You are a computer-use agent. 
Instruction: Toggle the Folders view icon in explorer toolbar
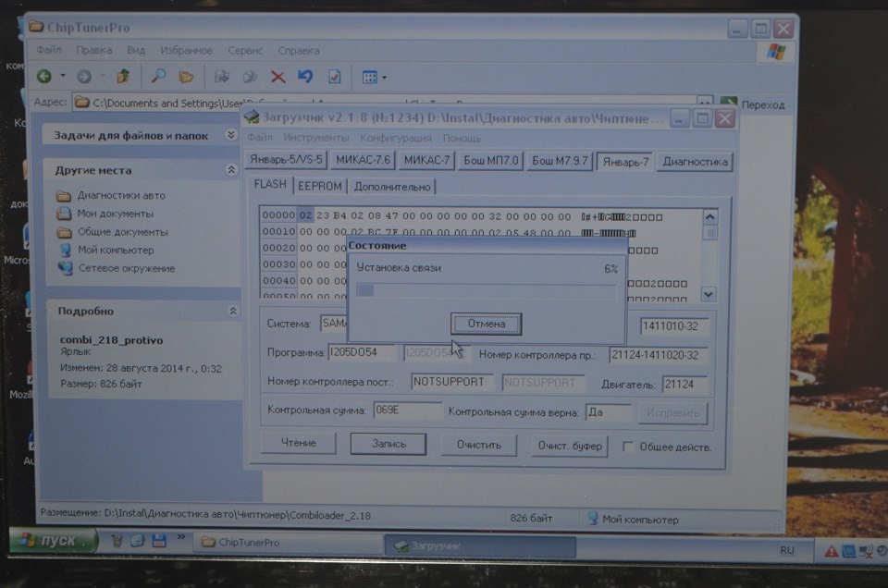pyautogui.click(x=186, y=77)
